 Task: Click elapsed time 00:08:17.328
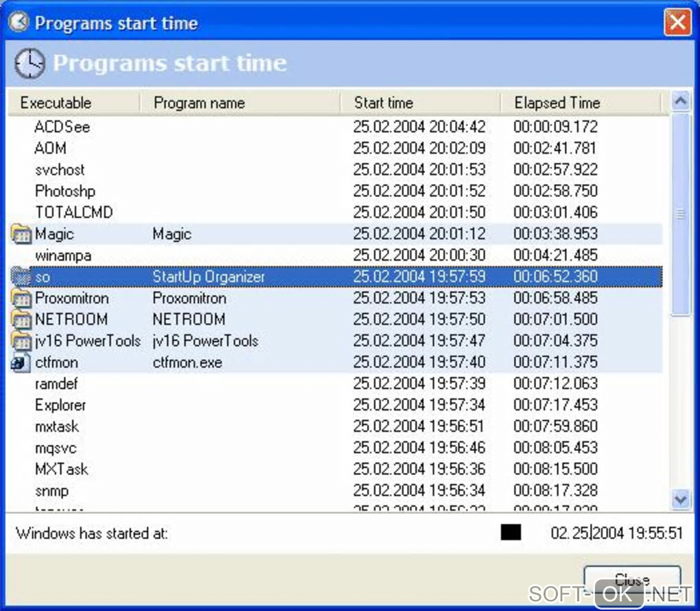point(555,492)
